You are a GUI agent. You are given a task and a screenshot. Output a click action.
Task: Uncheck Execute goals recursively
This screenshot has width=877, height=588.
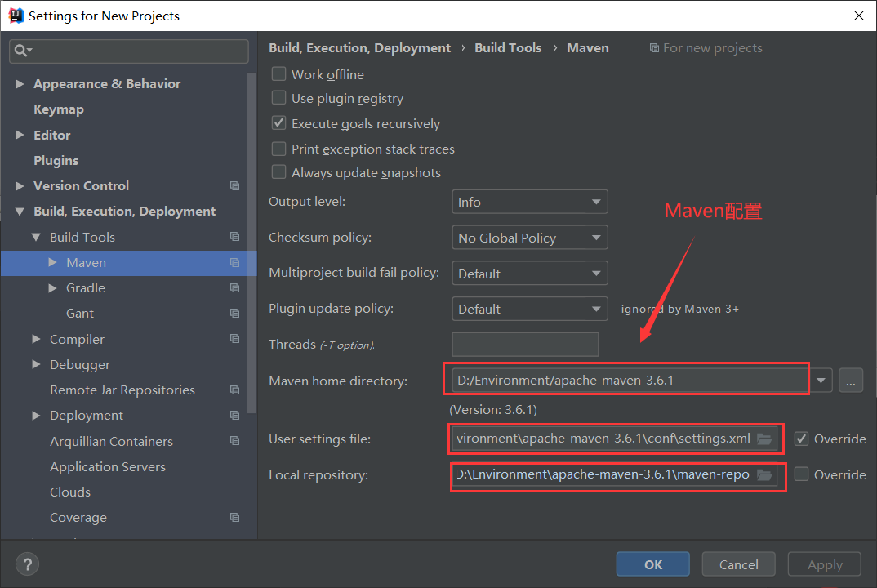coord(278,123)
